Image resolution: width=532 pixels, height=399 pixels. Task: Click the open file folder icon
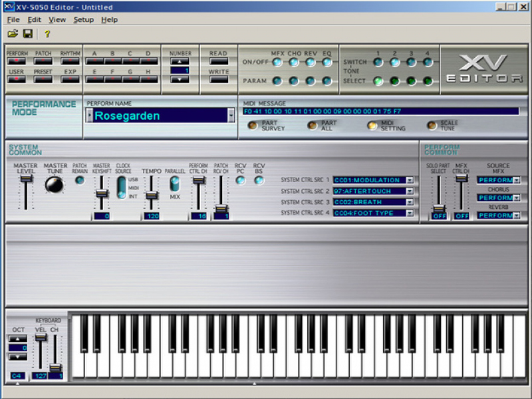[x=13, y=33]
